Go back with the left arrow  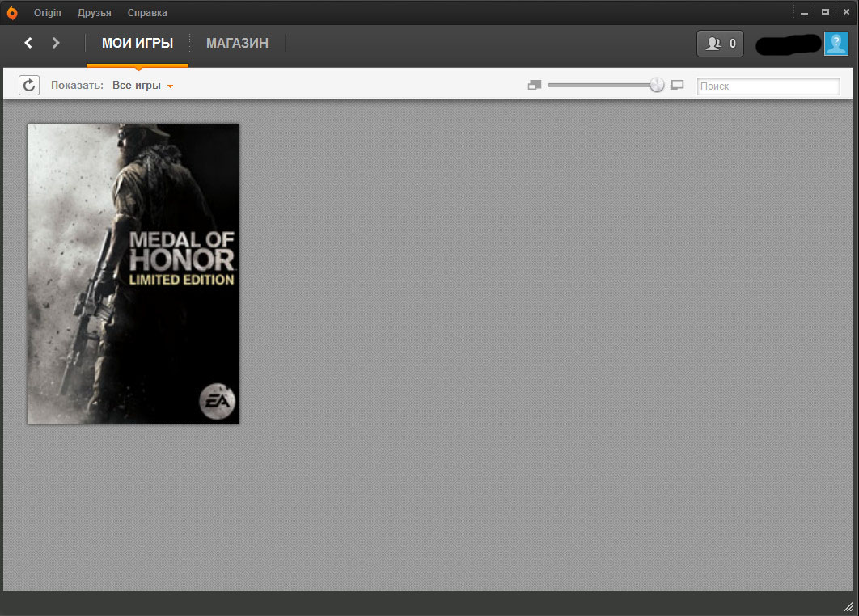coord(28,43)
